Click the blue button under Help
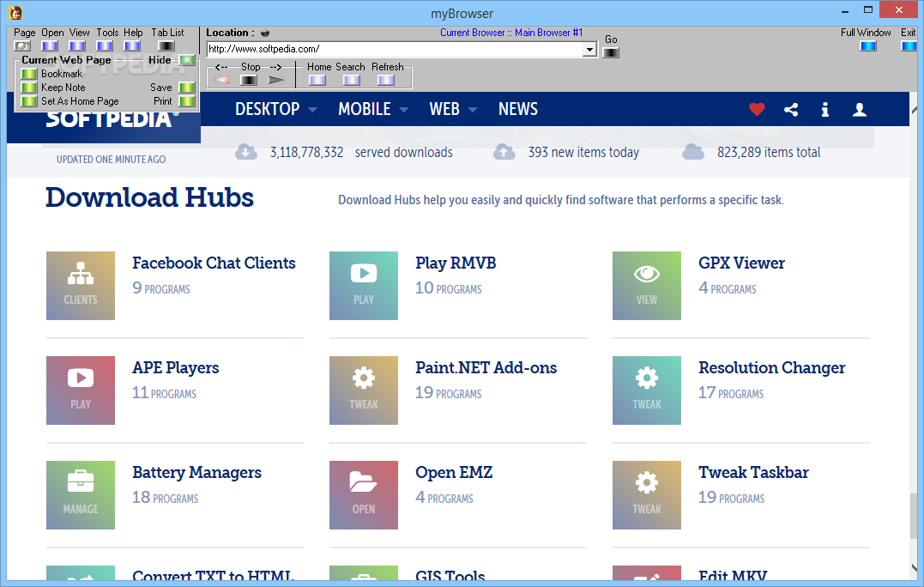Image resolution: width=924 pixels, height=587 pixels. [x=132, y=45]
